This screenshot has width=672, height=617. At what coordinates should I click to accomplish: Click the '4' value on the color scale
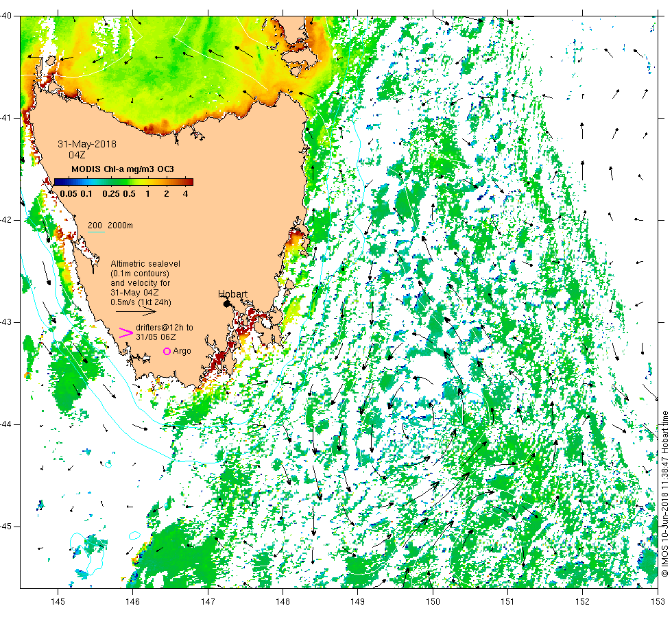[x=186, y=193]
